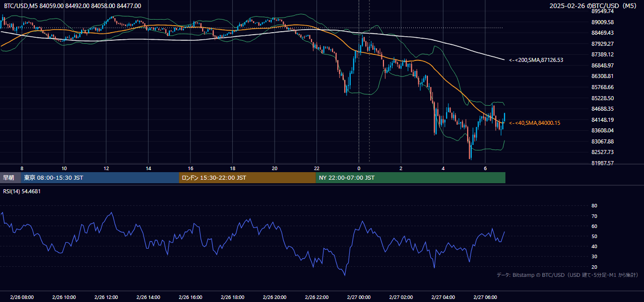Viewport: 644px width, 302px height.
Task: Click the hour tick 12 under the price chart
Action: (x=106, y=168)
